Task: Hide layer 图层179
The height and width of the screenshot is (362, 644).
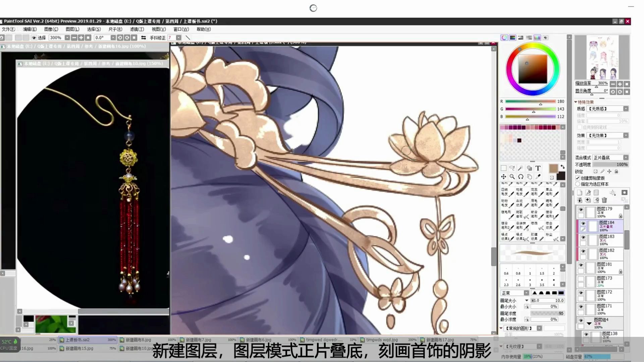Action: [x=581, y=210]
